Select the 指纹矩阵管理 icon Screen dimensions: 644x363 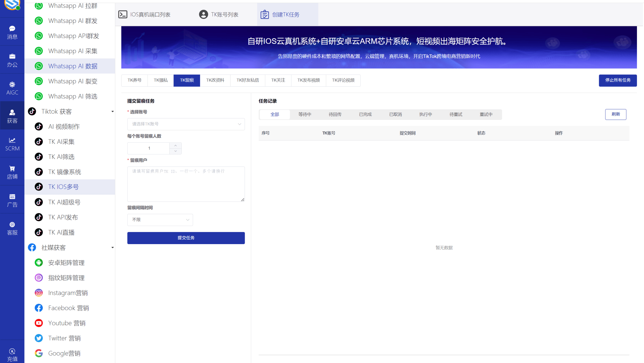tap(39, 278)
